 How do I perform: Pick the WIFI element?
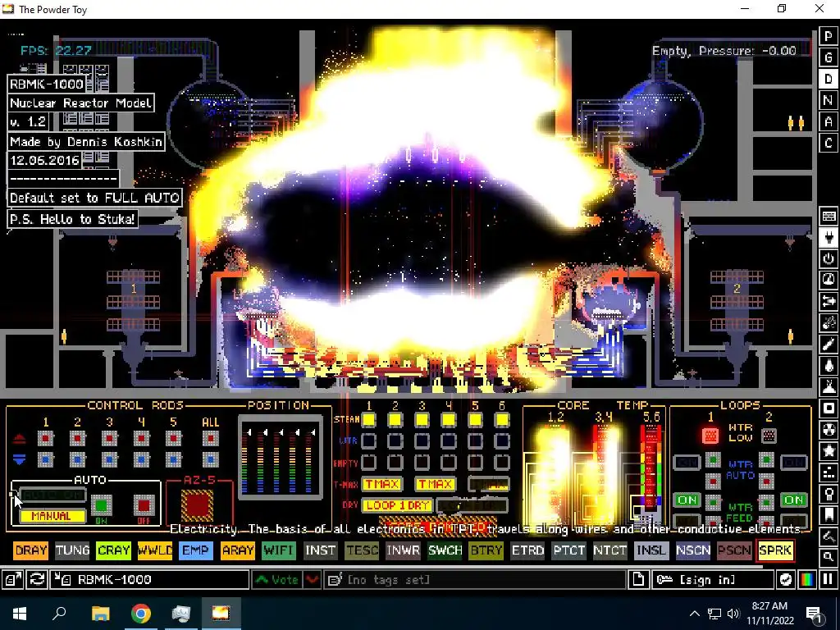279,550
